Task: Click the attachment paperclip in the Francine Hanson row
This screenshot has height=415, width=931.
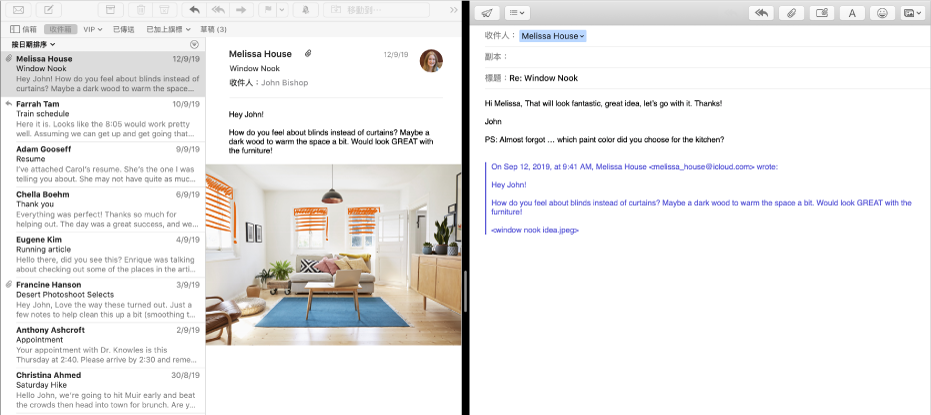Action: click(x=8, y=285)
